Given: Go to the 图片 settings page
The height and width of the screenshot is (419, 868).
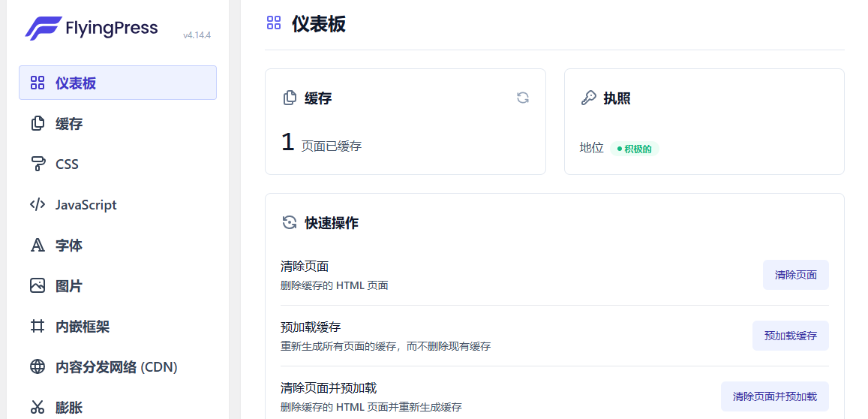Looking at the screenshot, I should (69, 285).
